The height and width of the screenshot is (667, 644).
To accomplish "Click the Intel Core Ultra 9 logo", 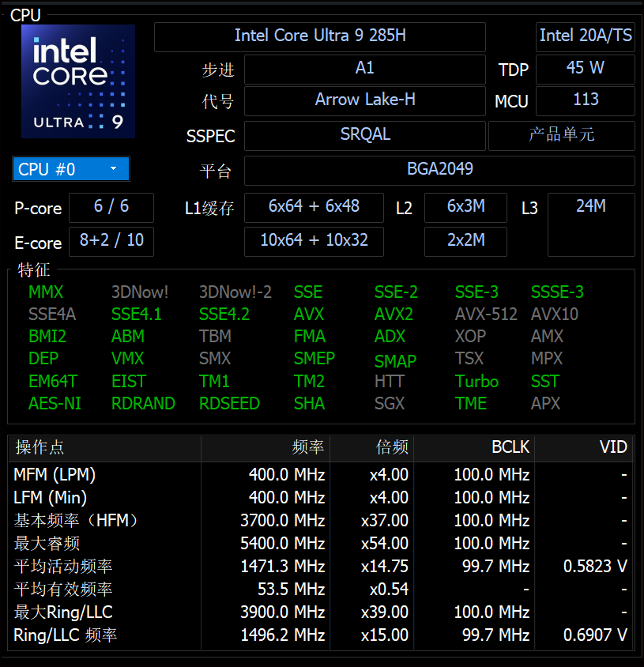I will [78, 81].
